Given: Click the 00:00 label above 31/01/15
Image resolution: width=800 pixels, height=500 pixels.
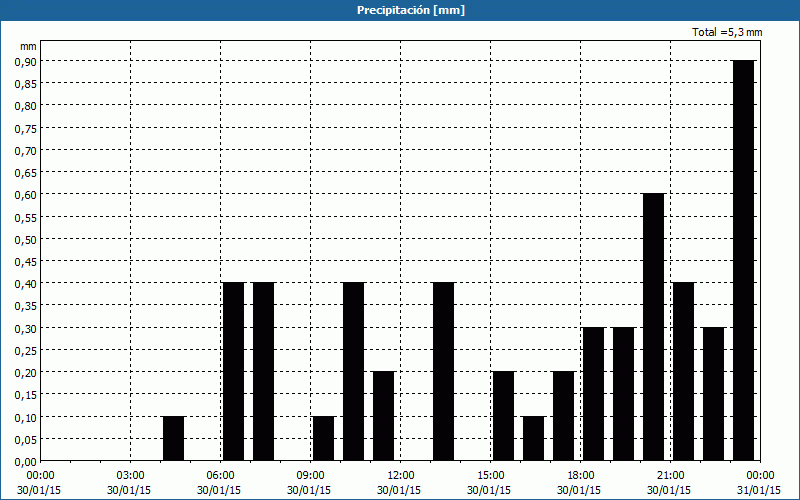Looking at the screenshot, I should 761,476.
